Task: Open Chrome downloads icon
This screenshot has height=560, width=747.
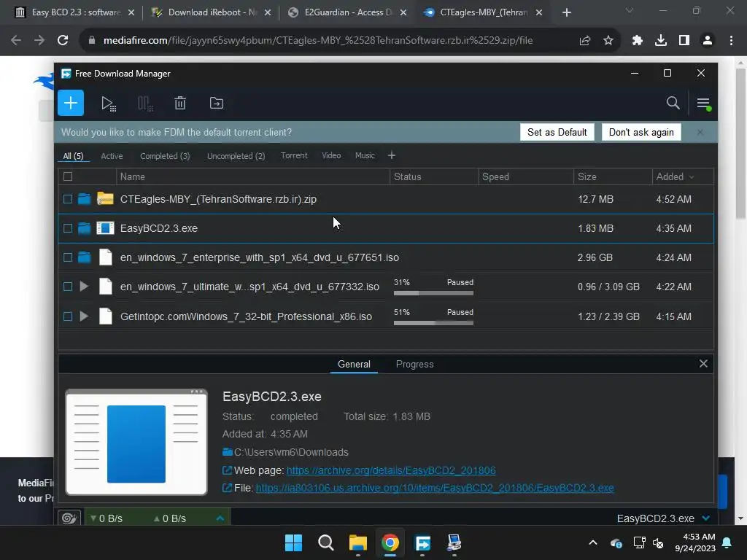Action: point(660,41)
